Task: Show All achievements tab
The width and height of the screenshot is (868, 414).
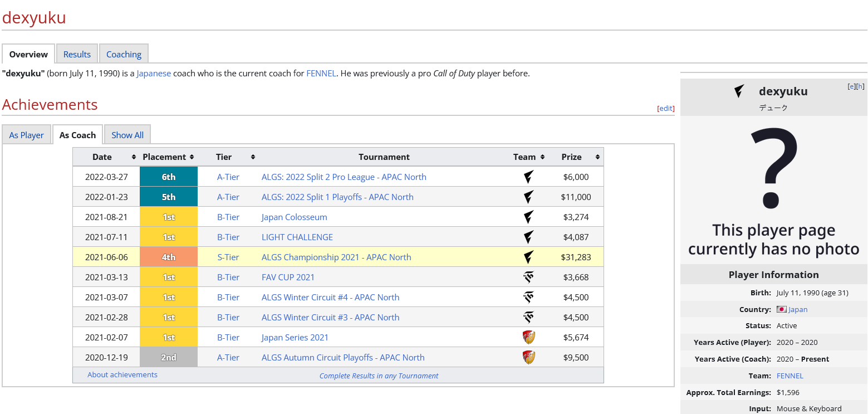Action: coord(127,135)
